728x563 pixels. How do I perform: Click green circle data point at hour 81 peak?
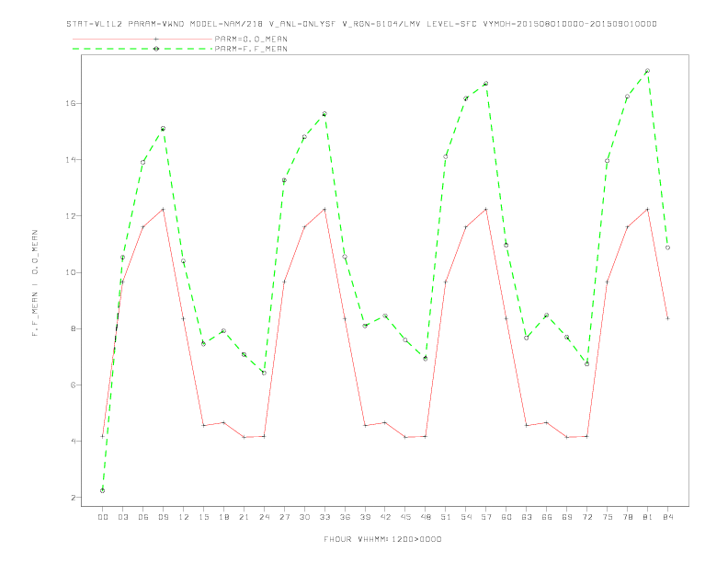(647, 71)
